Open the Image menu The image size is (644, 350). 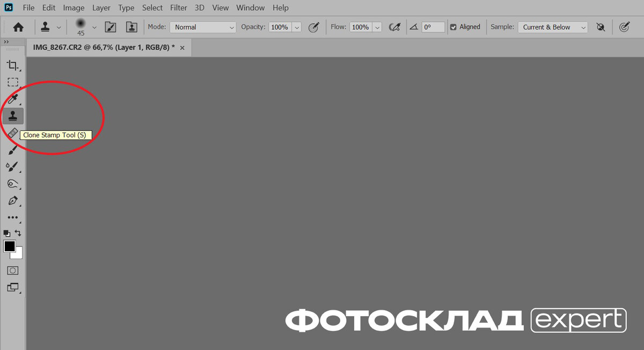point(74,8)
